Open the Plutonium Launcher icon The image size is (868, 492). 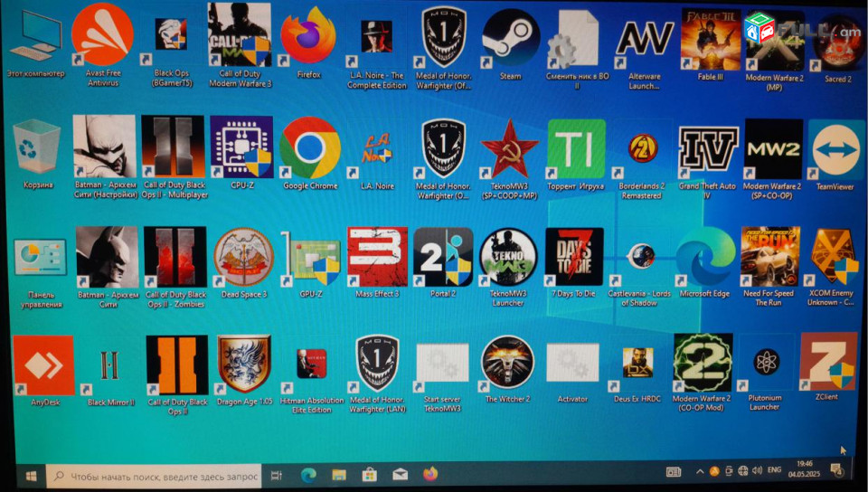point(766,363)
